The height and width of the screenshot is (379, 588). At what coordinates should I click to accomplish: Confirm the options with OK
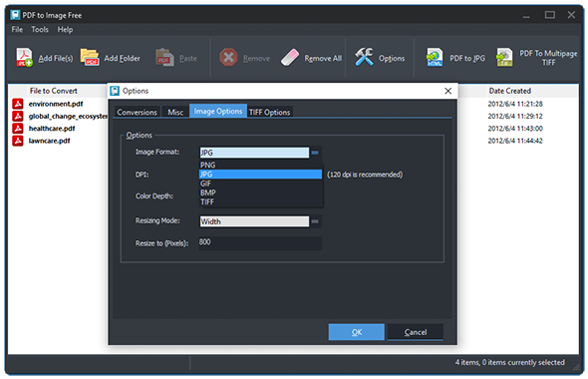coord(356,332)
